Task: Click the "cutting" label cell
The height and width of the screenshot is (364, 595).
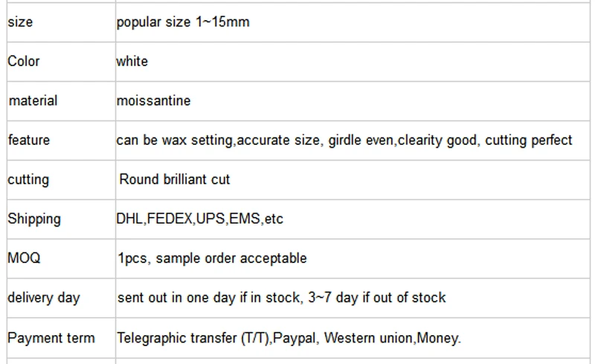Action: point(28,180)
